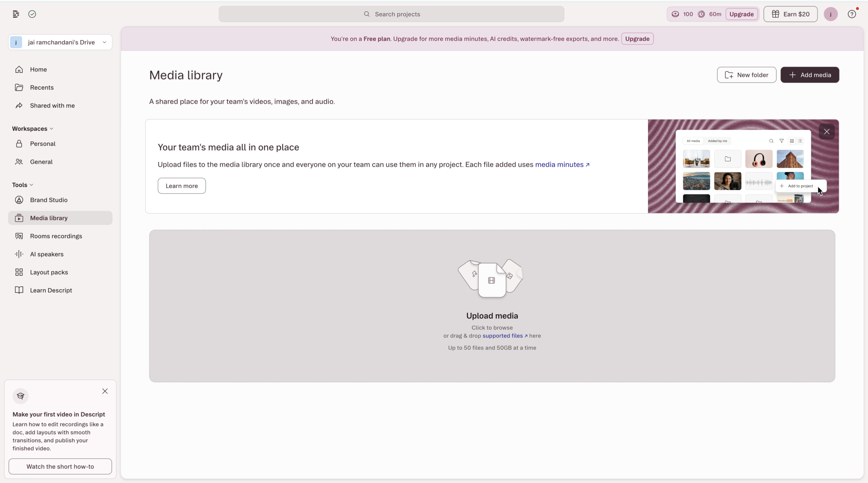Image resolution: width=868 pixels, height=483 pixels.
Task: Open Recents in the sidebar
Action: 60,87
